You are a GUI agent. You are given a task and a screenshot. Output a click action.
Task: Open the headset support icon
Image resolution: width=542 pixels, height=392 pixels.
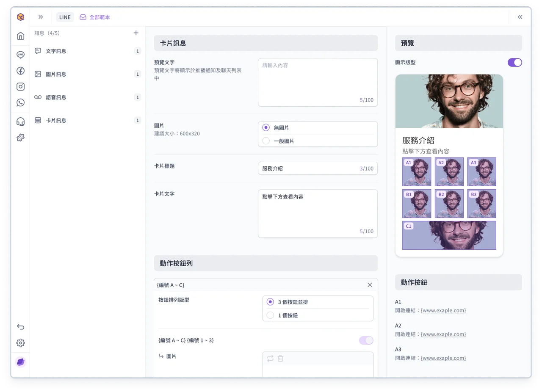20,121
